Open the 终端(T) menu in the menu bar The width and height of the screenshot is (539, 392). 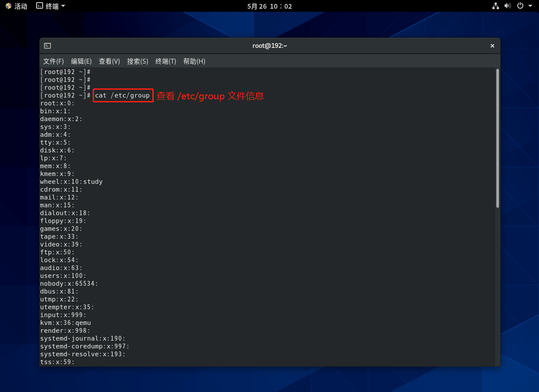coord(166,61)
